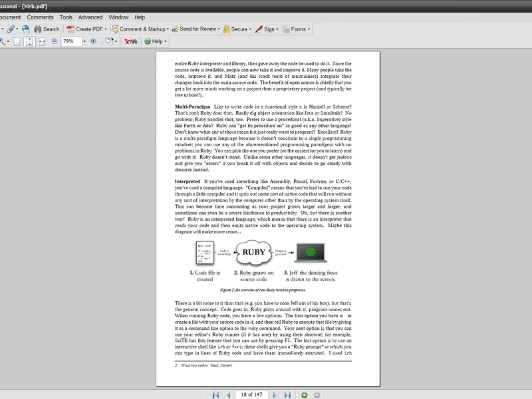Expand the zoom percentage dropdown arrow
Image resolution: width=532 pixels, height=399 pixels.
[x=84, y=41]
